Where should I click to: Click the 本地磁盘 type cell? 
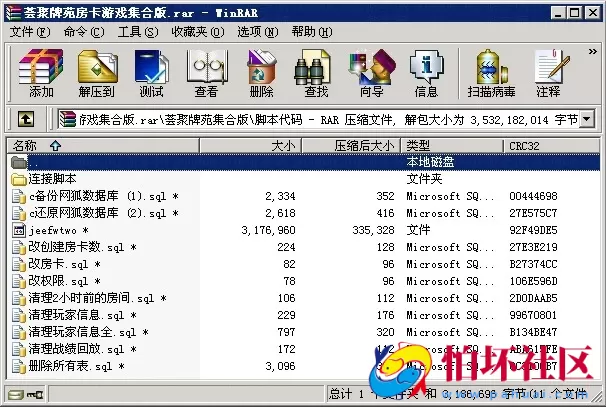pos(430,162)
